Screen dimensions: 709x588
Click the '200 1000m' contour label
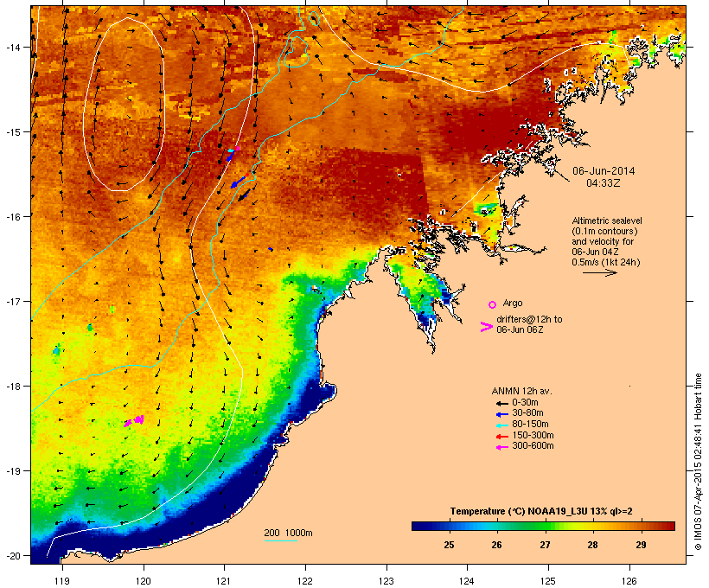coord(288,533)
